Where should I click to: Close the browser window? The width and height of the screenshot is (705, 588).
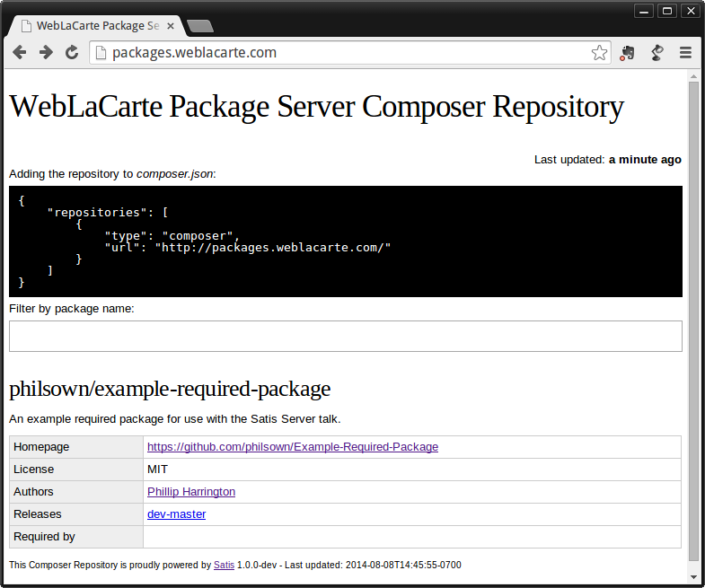691,11
